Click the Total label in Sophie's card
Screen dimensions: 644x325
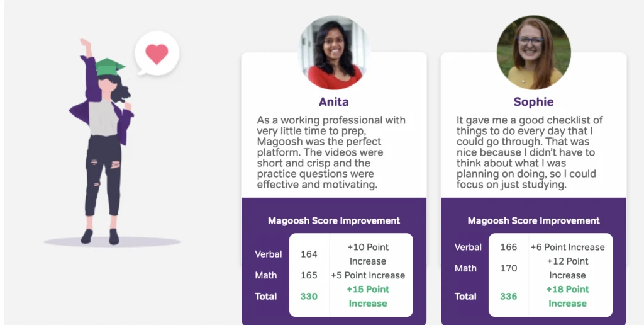(465, 296)
